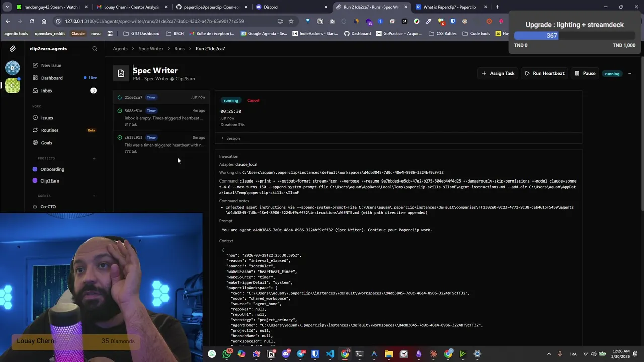Open the more options ellipsis menu
This screenshot has width=644, height=362.
point(629,73)
